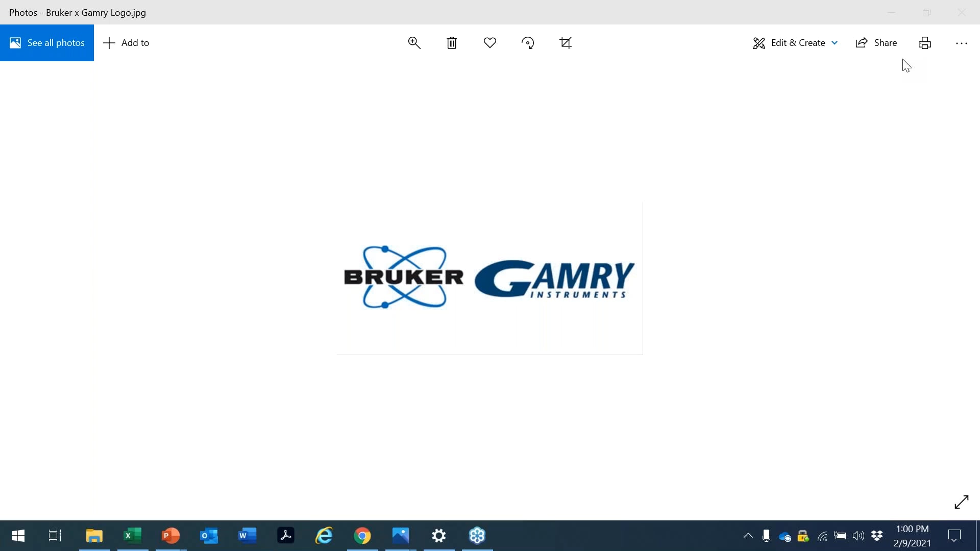Close the Photos window
This screenshot has width=980, height=551.
962,12
